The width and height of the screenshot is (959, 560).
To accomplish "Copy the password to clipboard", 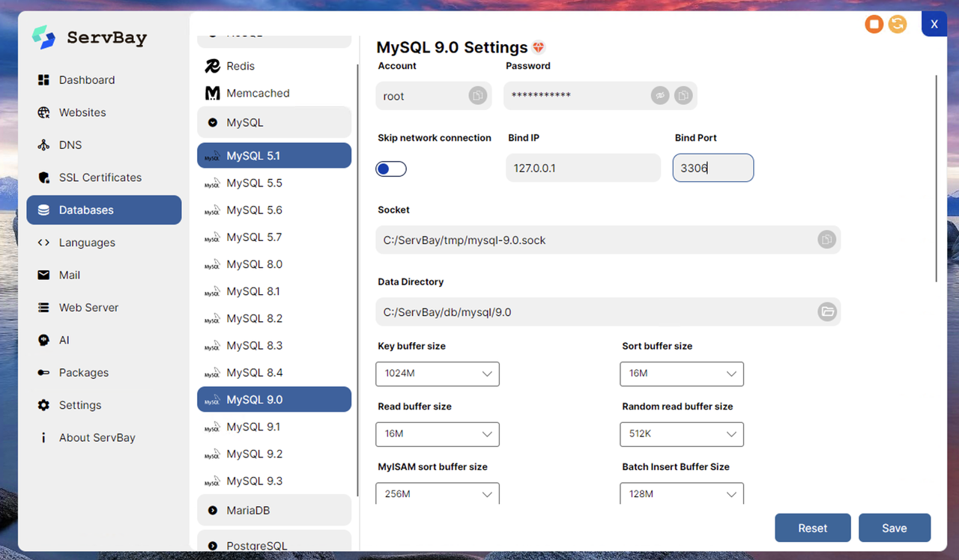I will (x=683, y=96).
